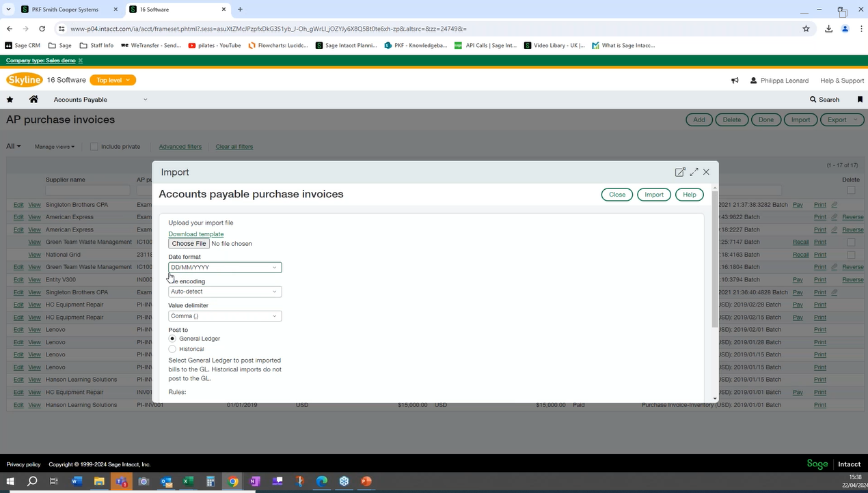Viewport: 868px width, 493px height.
Task: Open Philippa Leonard user menu
Action: tap(778, 81)
